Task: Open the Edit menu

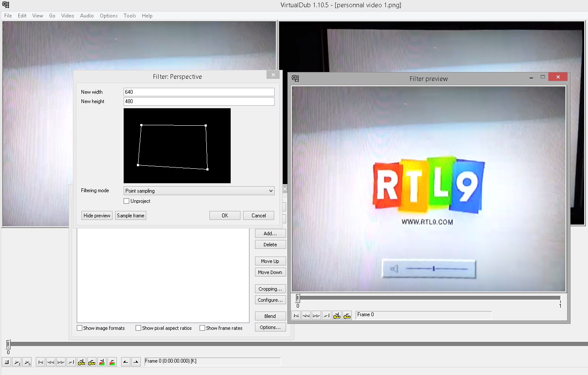Action: coord(22,16)
